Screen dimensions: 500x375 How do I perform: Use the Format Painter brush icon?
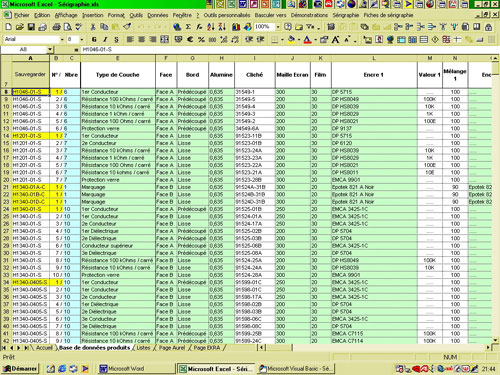127,27
